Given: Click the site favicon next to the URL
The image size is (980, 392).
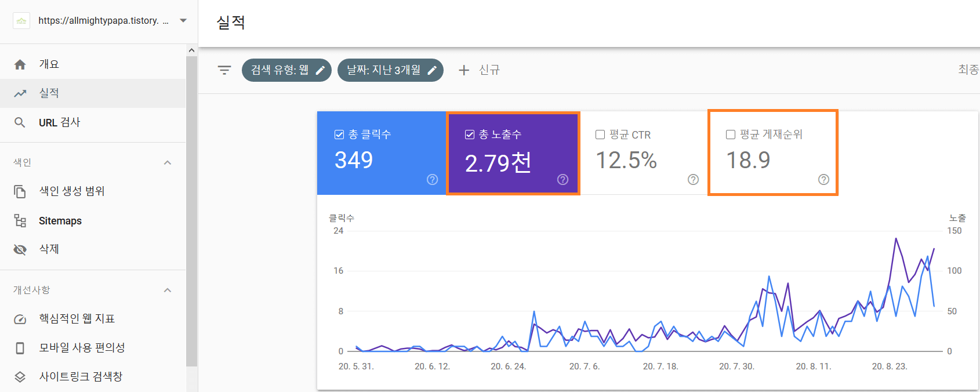Looking at the screenshot, I should (x=21, y=21).
